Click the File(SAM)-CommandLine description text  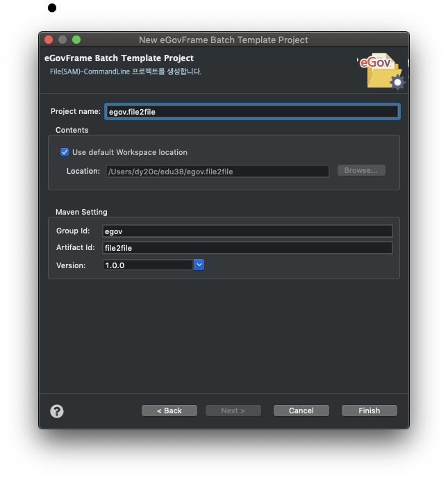click(126, 72)
